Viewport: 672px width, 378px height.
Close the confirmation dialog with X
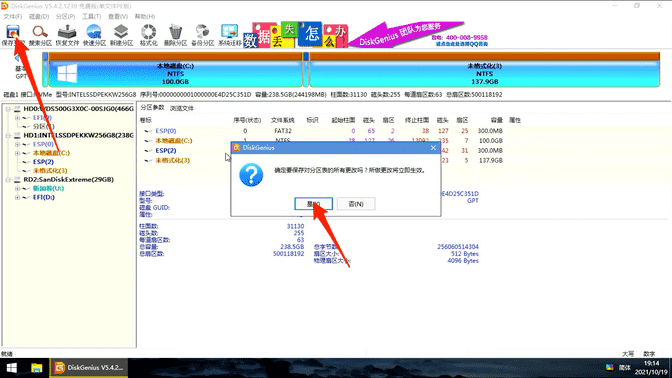coord(433,147)
